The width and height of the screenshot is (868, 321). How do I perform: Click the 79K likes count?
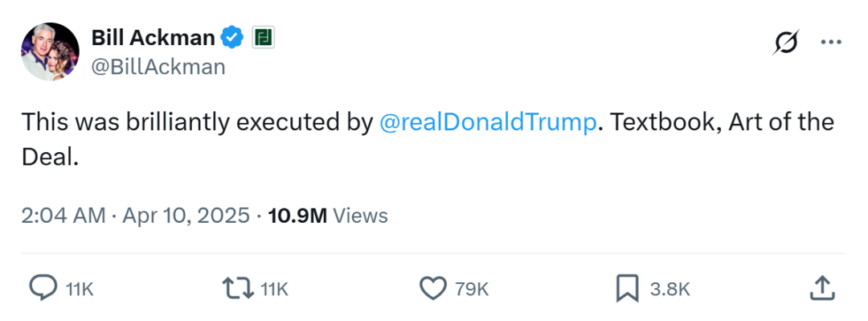473,289
